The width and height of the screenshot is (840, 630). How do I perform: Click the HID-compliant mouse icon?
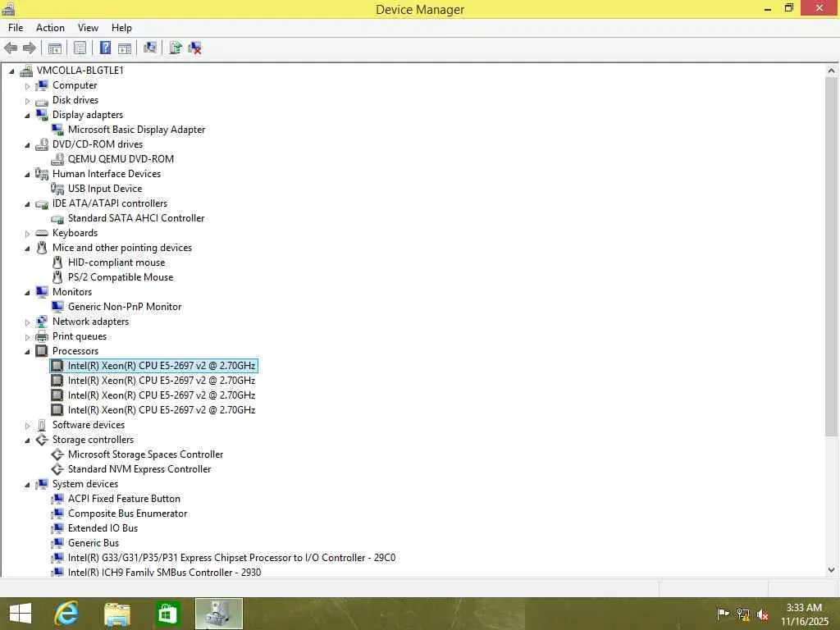click(57, 262)
